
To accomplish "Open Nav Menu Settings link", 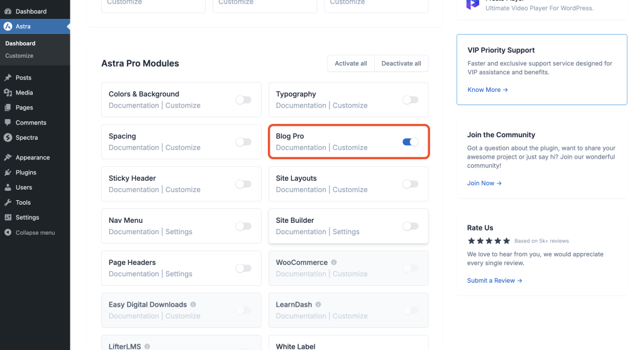I will 179,232.
